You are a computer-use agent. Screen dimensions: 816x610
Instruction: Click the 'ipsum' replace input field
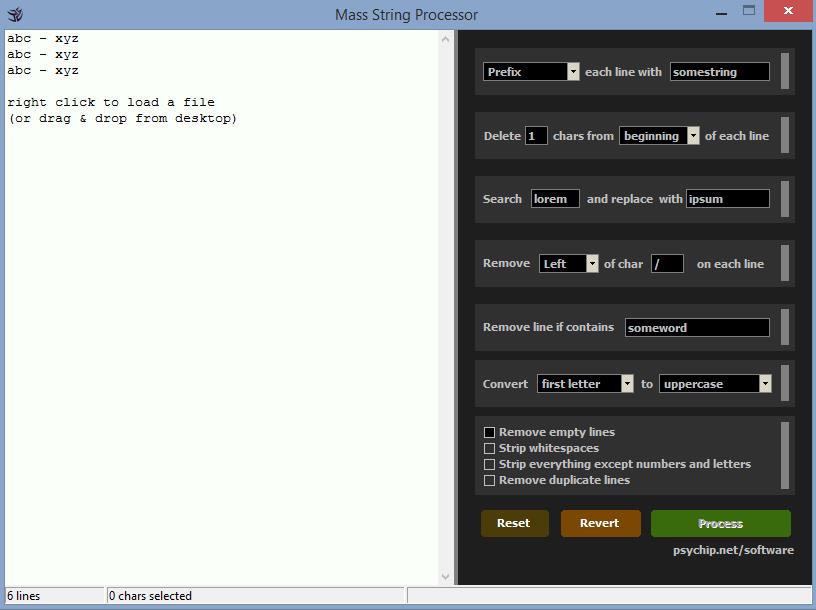tap(728, 199)
